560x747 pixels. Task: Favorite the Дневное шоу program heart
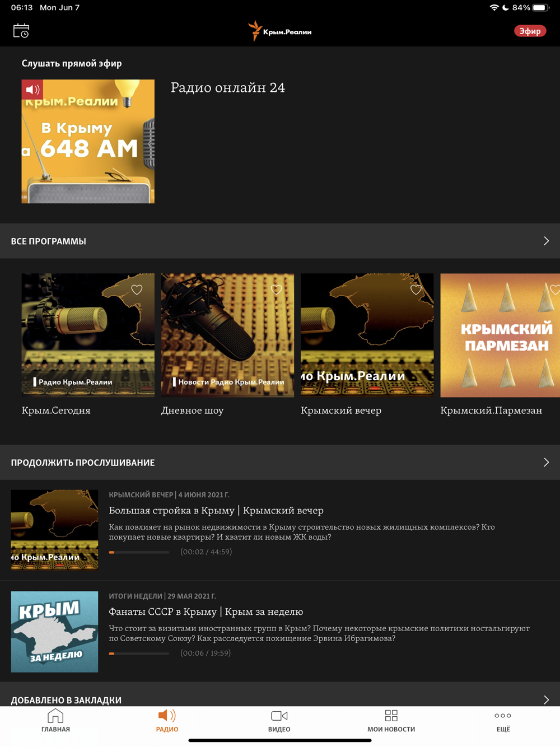click(x=276, y=290)
